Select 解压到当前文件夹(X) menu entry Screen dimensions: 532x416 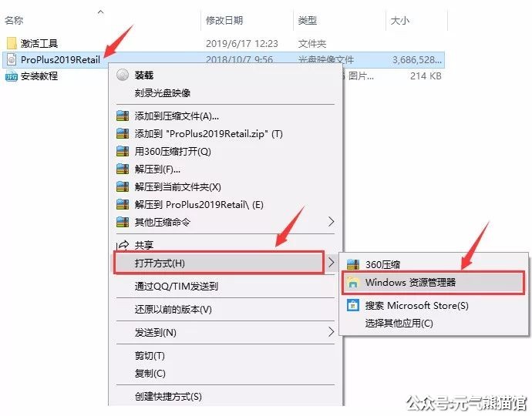178,187
